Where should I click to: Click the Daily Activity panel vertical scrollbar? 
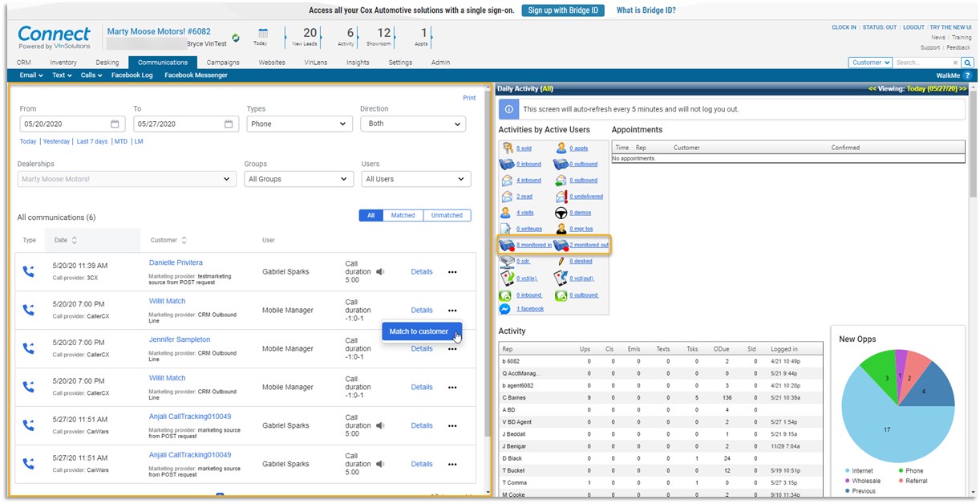point(974,144)
